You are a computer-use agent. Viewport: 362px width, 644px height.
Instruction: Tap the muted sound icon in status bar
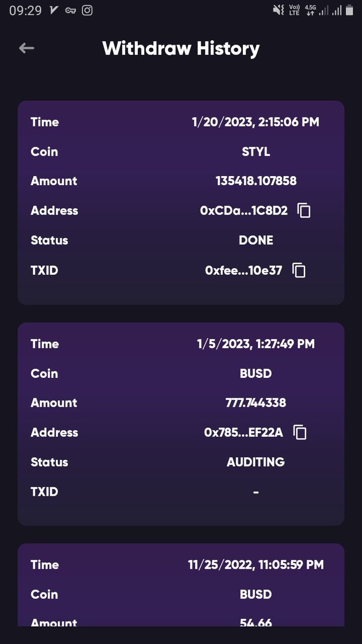pos(278,10)
